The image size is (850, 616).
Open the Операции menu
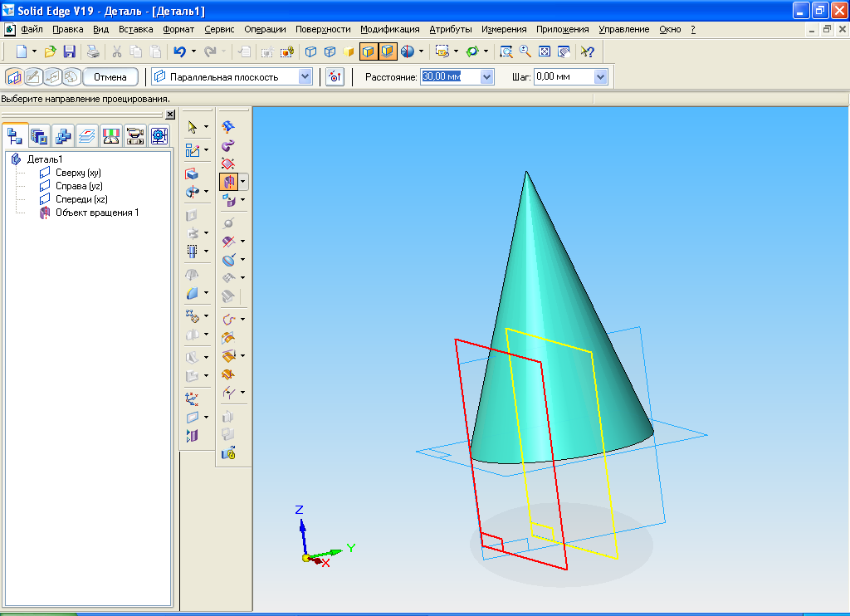coord(265,29)
